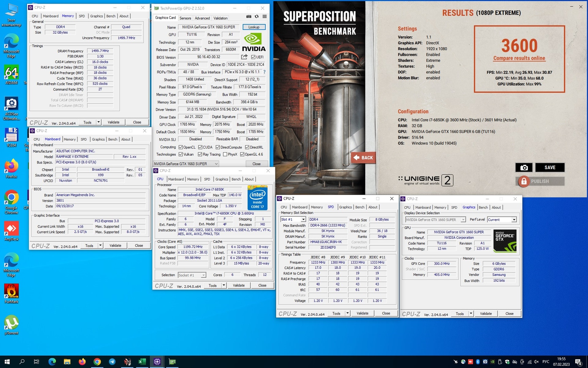The width and height of the screenshot is (588, 368).
Task: Open Tools dropdown arrow in CPU-Z CPU window
Action: click(224, 285)
